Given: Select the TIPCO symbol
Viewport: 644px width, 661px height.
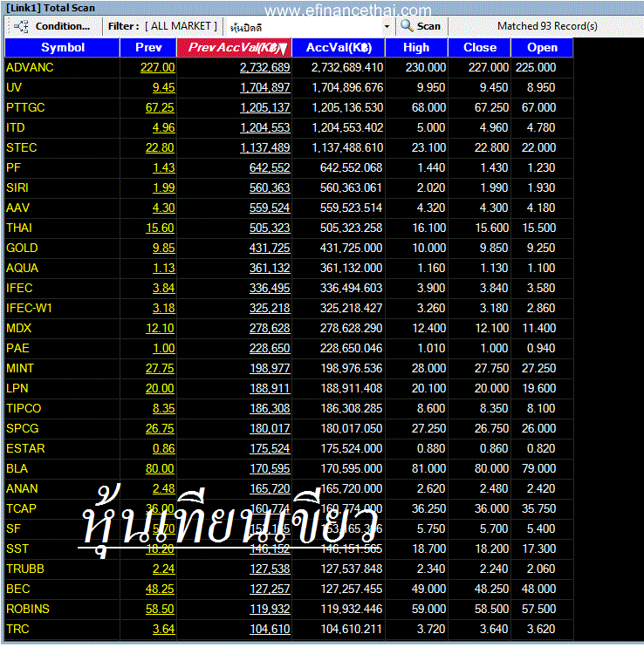Looking at the screenshot, I should pos(24,408).
